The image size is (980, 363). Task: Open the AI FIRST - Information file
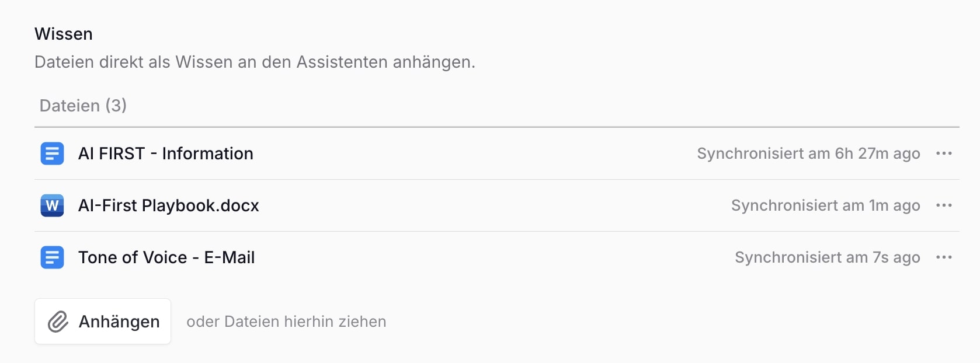point(166,153)
